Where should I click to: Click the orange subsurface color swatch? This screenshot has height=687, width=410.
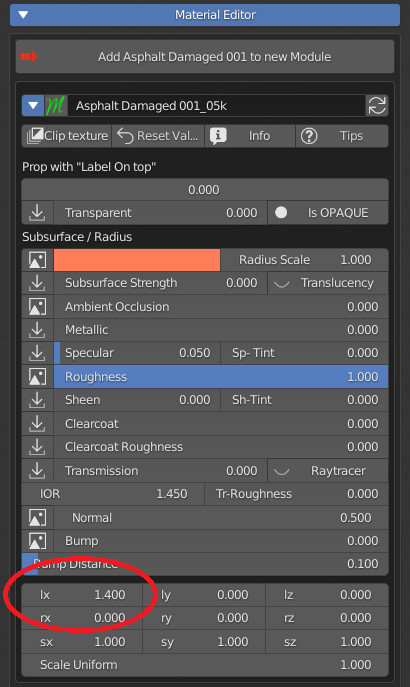(x=137, y=260)
